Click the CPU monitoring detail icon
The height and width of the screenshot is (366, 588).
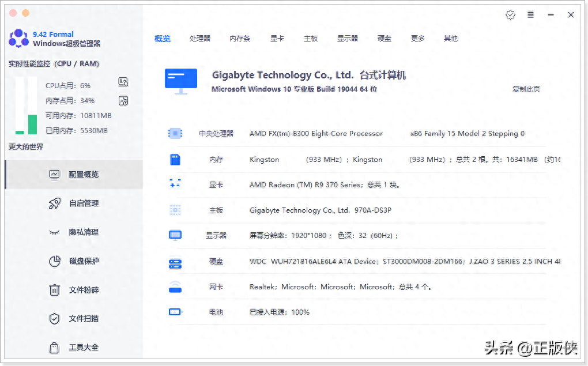[123, 82]
